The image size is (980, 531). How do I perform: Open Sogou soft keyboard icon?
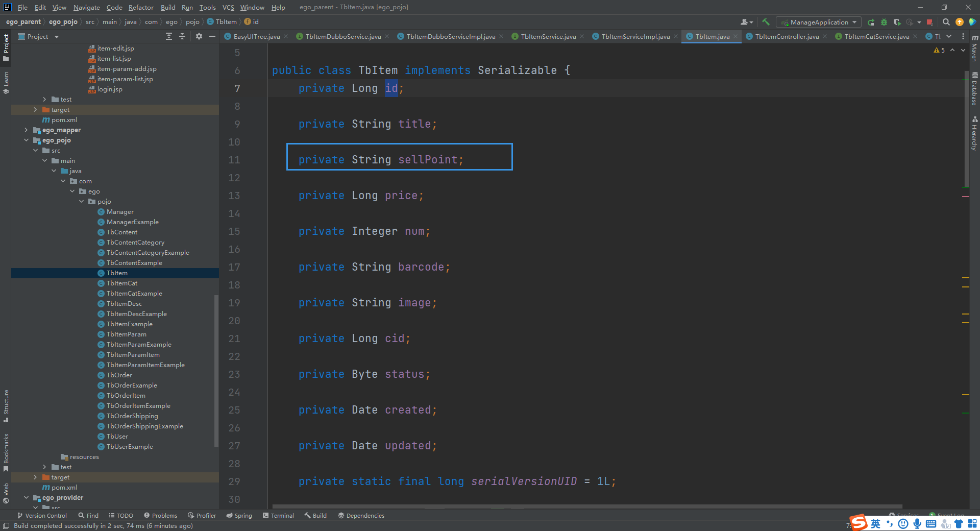pos(930,523)
